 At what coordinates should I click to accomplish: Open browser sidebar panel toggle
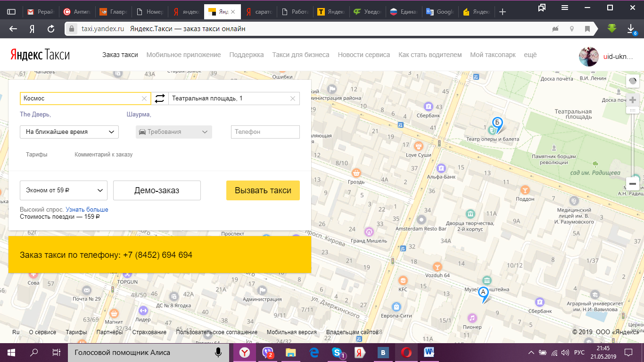pyautogui.click(x=12, y=12)
